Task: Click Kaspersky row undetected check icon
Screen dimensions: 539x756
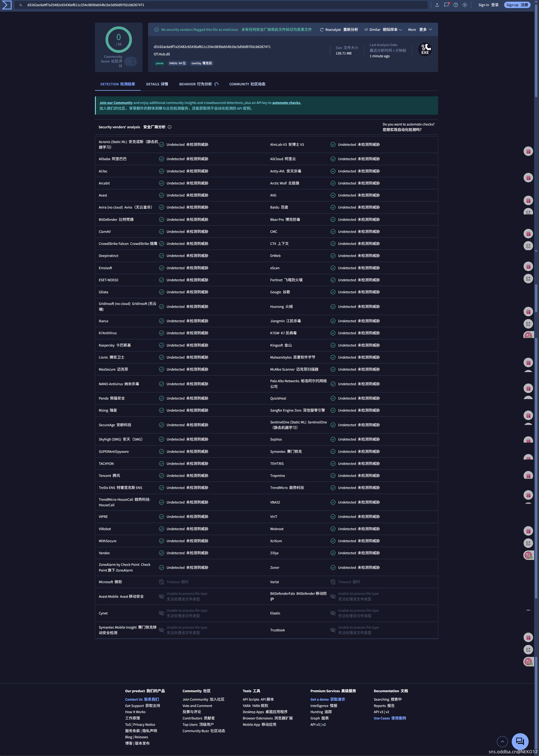Action: point(161,345)
